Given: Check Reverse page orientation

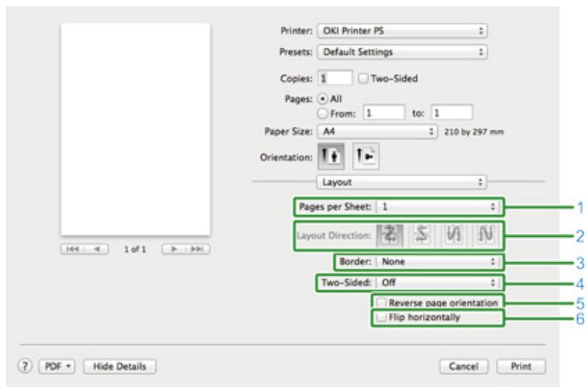Looking at the screenshot, I should click(383, 303).
